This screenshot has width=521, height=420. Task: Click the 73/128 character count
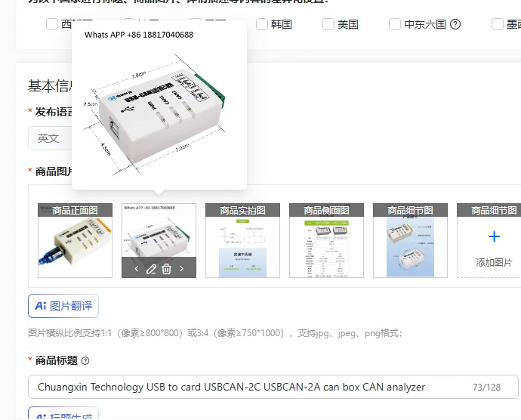pyautogui.click(x=486, y=387)
